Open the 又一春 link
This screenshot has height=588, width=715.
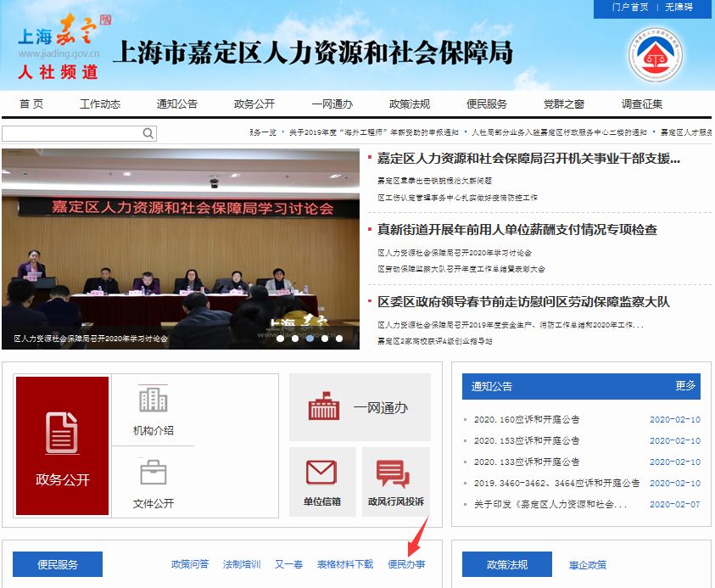[288, 564]
